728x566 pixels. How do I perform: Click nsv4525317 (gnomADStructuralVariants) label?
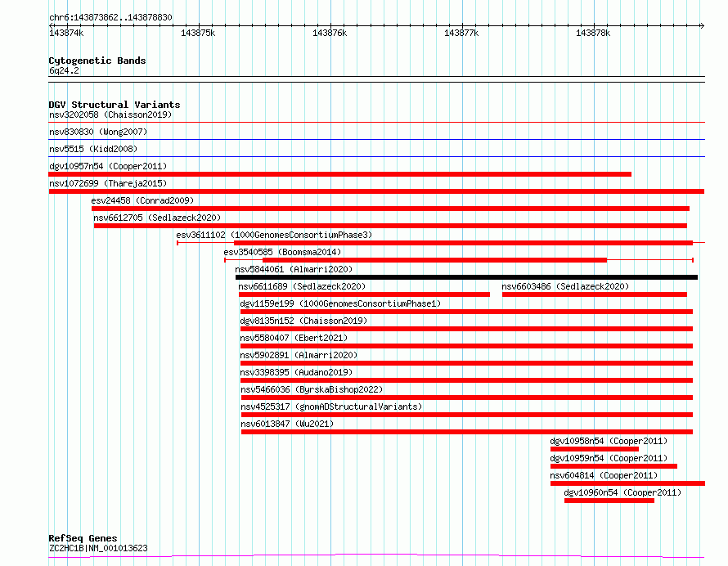coord(331,407)
